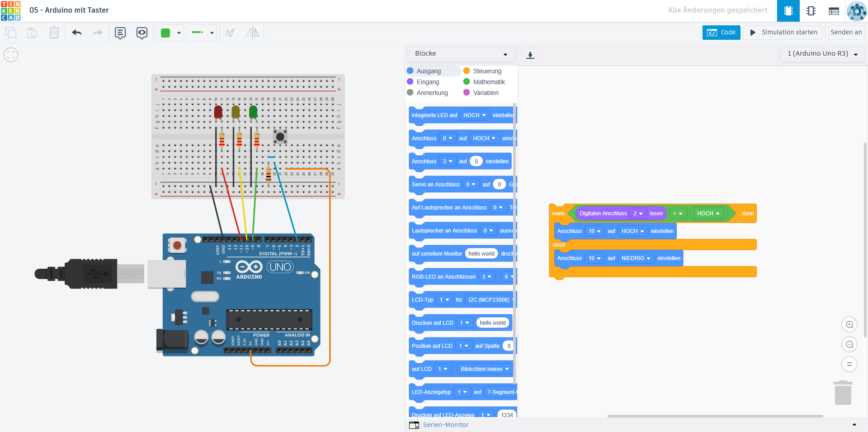868x432 pixels.
Task: Click the Senden an button
Action: pos(846,32)
